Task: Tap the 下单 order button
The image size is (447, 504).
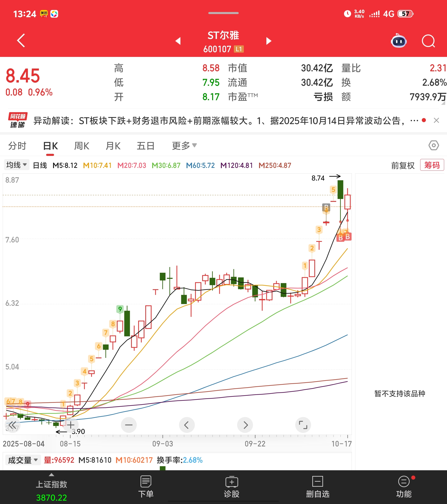Action: coord(146,487)
